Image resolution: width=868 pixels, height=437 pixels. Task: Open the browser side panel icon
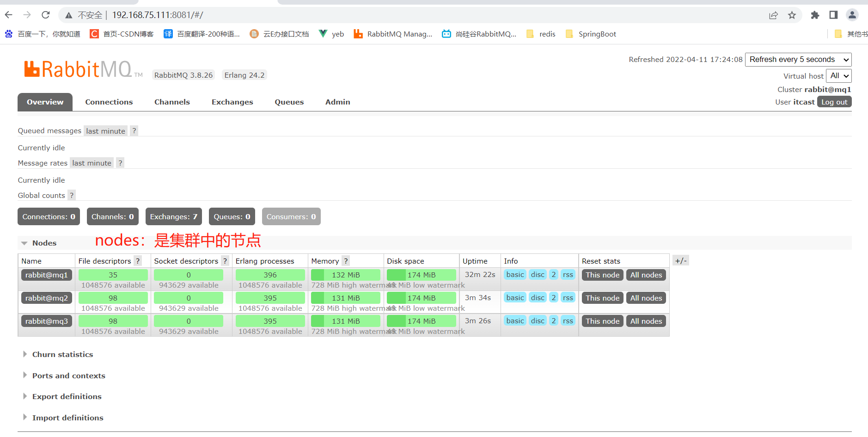click(x=833, y=15)
